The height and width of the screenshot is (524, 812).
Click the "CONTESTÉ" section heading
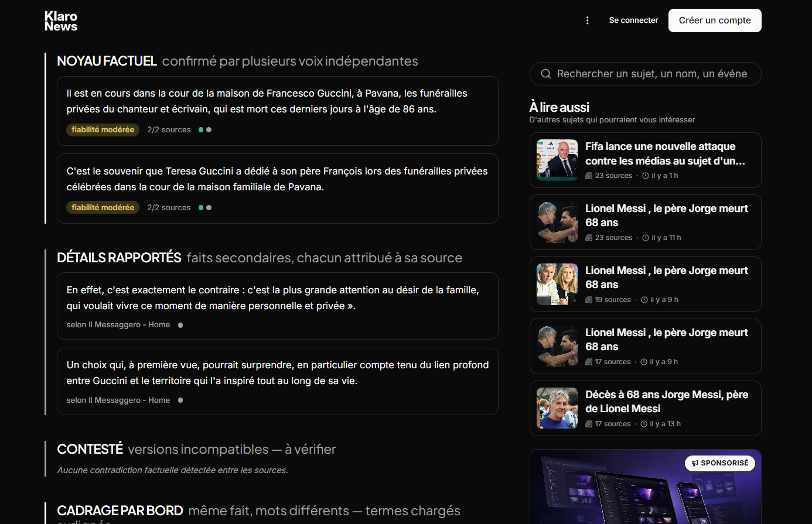point(90,449)
